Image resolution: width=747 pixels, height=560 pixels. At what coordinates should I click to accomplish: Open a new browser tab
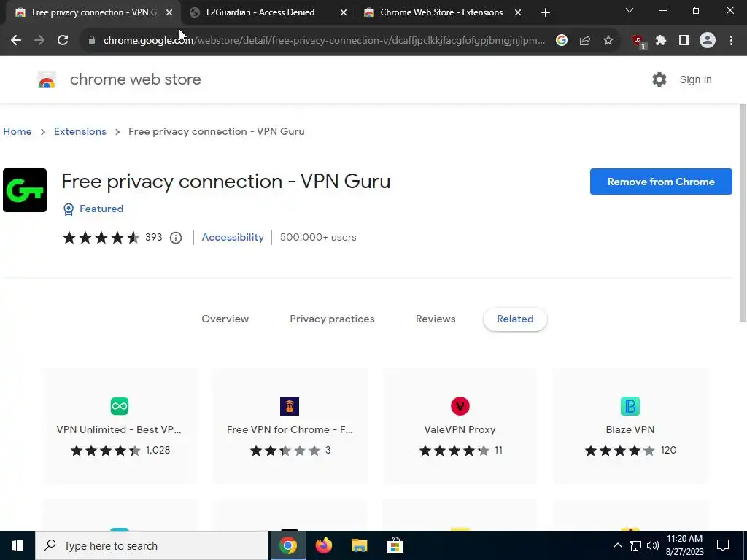546,13
